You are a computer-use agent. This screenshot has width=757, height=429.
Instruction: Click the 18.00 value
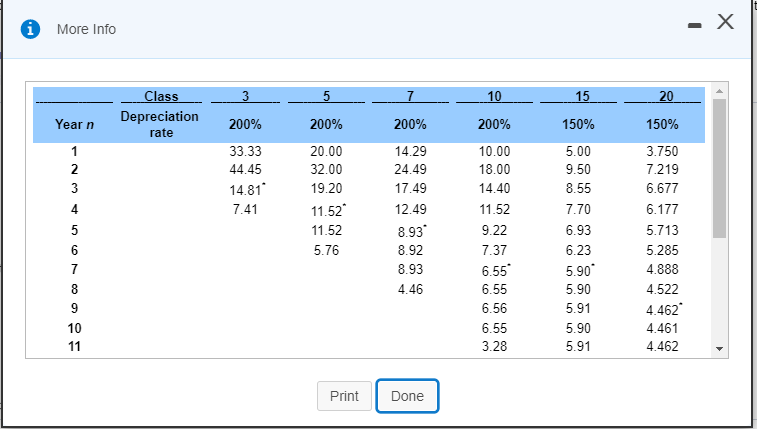point(494,169)
